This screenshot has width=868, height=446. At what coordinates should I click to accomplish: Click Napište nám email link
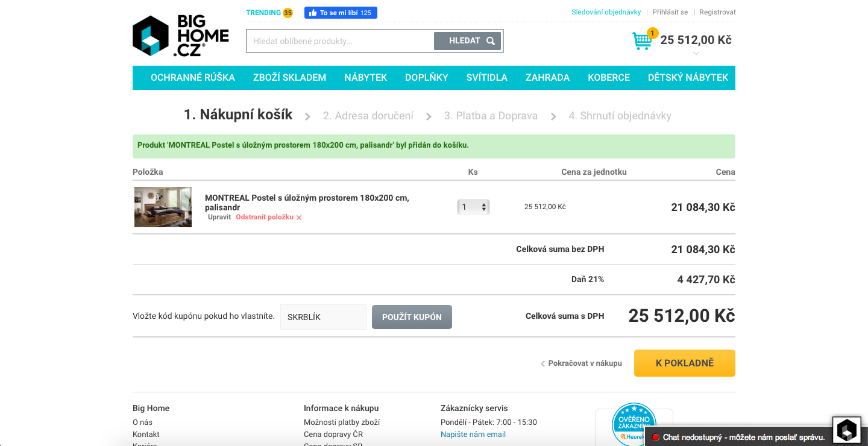(x=473, y=435)
